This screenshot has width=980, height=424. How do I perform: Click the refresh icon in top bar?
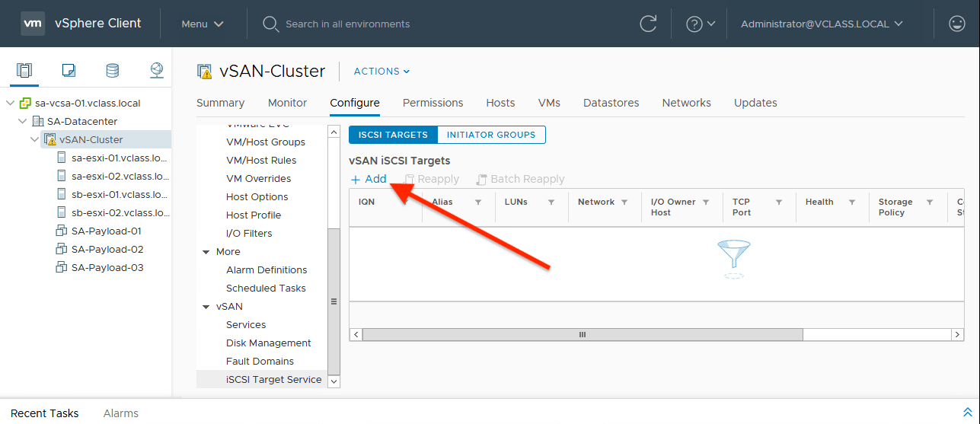click(648, 24)
